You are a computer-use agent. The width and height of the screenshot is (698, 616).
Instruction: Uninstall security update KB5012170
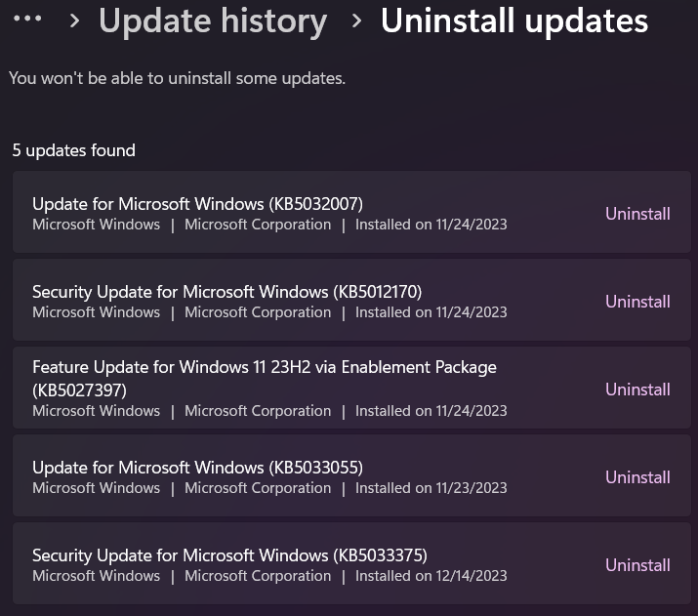(637, 302)
